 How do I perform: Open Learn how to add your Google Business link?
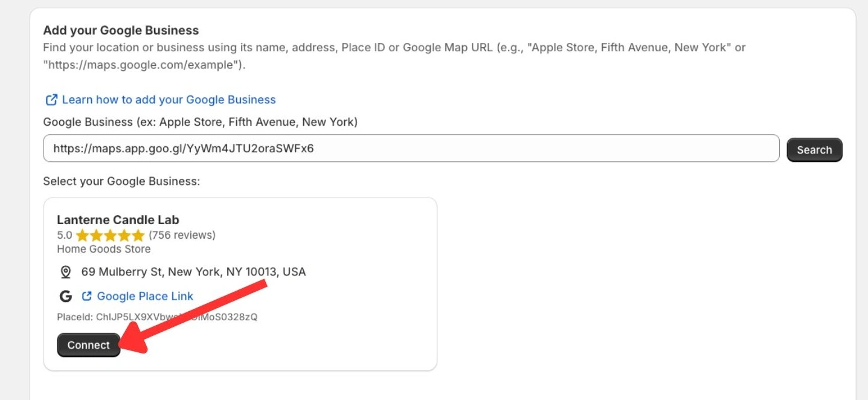[x=169, y=100]
